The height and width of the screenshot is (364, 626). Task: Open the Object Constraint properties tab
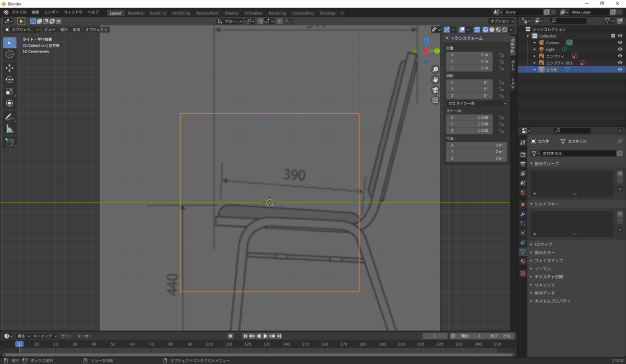click(523, 242)
